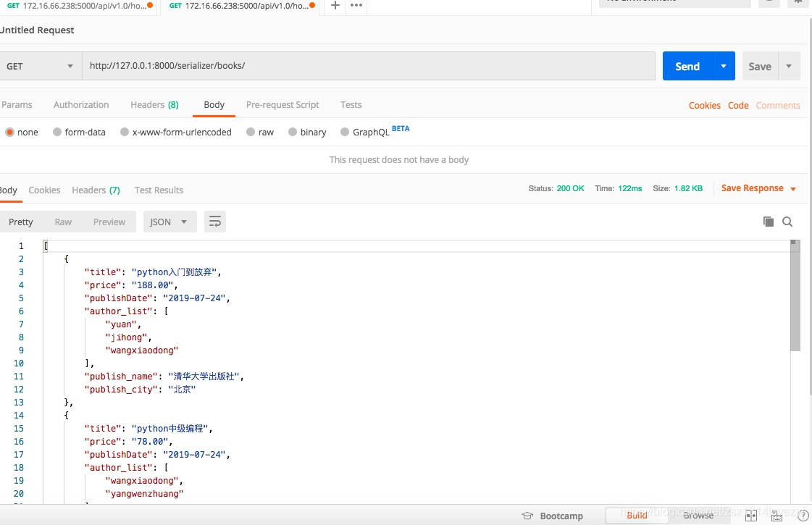Switch to the Authorization tab

(x=81, y=104)
